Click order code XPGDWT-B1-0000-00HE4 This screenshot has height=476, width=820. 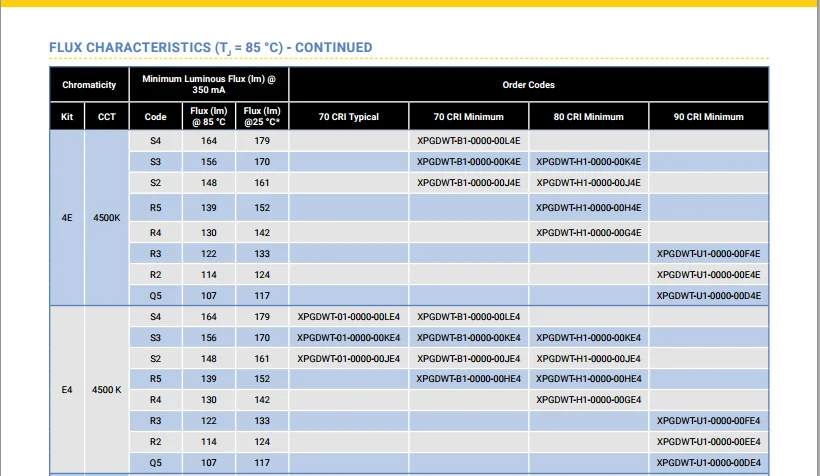tap(468, 379)
